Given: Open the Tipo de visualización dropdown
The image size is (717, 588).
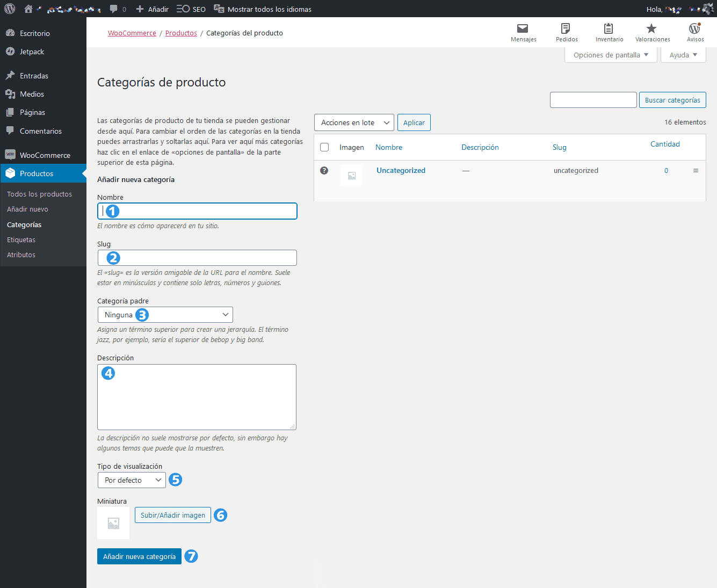Looking at the screenshot, I should tap(131, 480).
